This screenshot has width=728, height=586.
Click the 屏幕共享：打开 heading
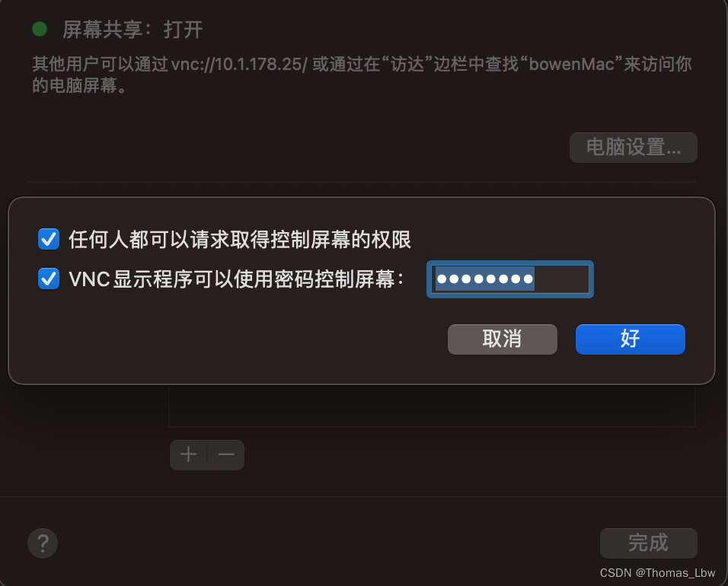point(133,29)
